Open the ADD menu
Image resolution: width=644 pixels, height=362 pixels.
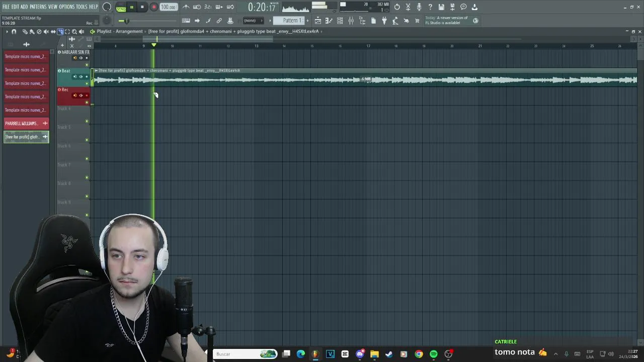point(24,7)
